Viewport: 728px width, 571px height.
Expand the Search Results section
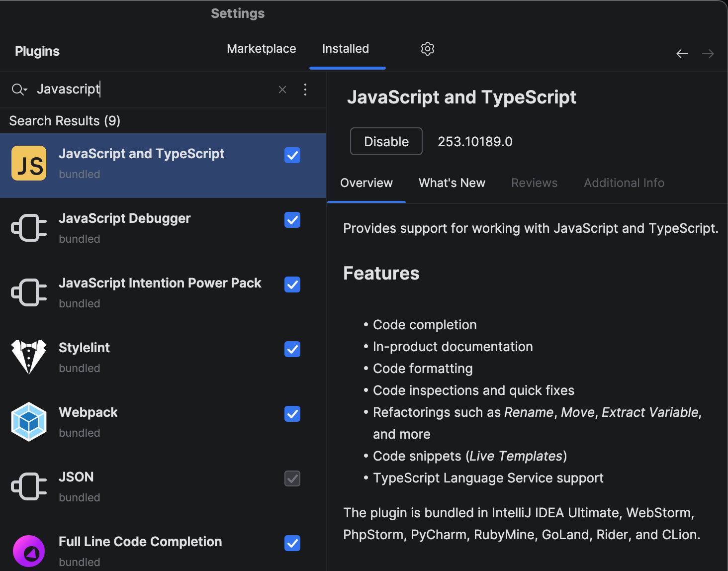64,120
